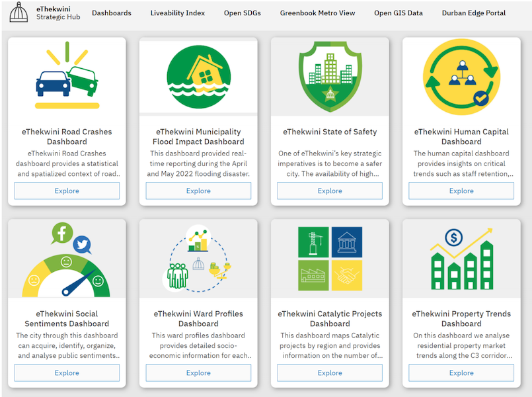This screenshot has width=532, height=397.
Task: Explore the State of Safety
Action: tap(330, 191)
